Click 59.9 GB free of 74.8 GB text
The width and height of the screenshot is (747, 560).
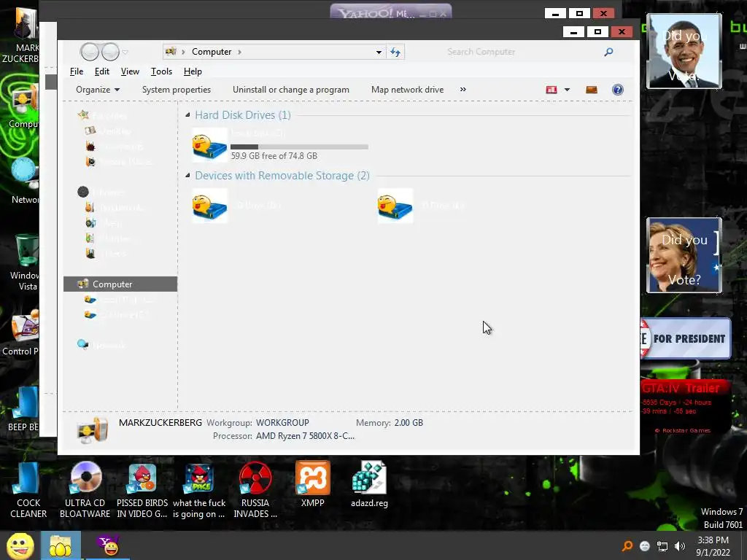coord(274,156)
